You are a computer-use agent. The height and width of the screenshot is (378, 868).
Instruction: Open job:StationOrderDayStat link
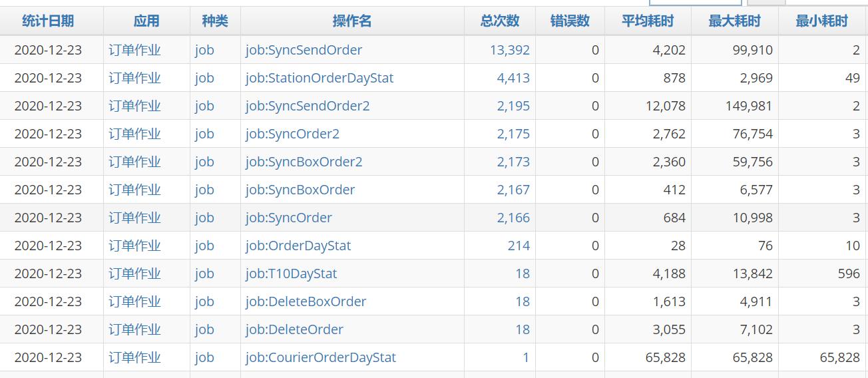[x=319, y=78]
